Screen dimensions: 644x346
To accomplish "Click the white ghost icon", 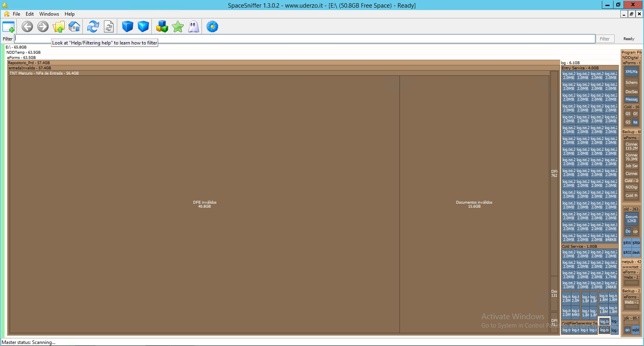I will [194, 27].
